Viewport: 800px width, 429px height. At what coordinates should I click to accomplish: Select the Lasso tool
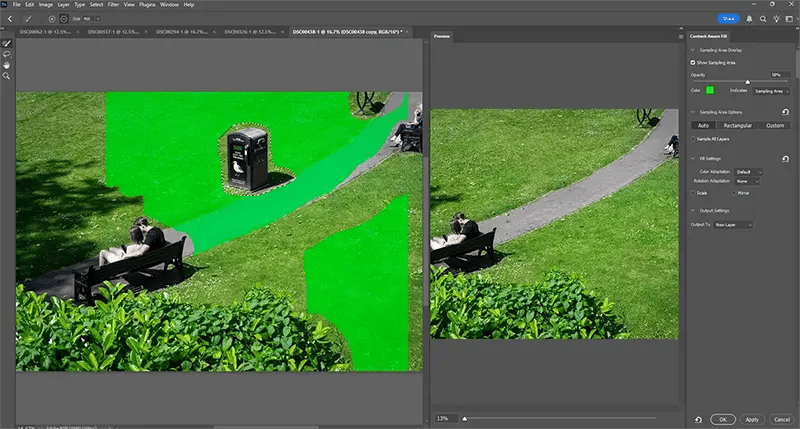(x=7, y=54)
